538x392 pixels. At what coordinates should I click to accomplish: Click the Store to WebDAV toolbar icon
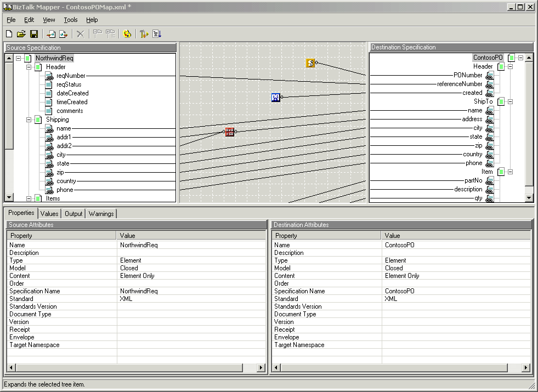click(x=63, y=34)
